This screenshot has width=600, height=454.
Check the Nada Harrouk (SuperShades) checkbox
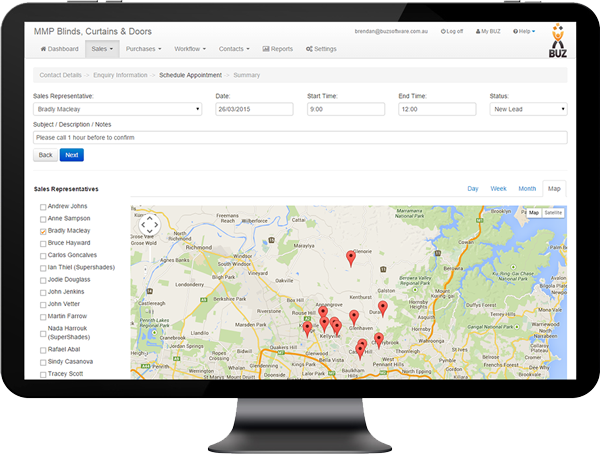[43, 334]
